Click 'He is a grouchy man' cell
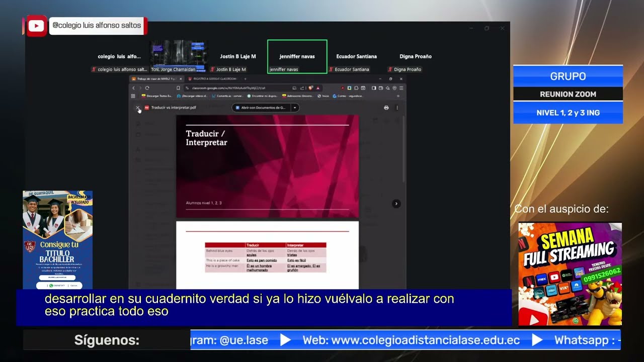Image resolution: width=644 pixels, height=362 pixels. 225,267
